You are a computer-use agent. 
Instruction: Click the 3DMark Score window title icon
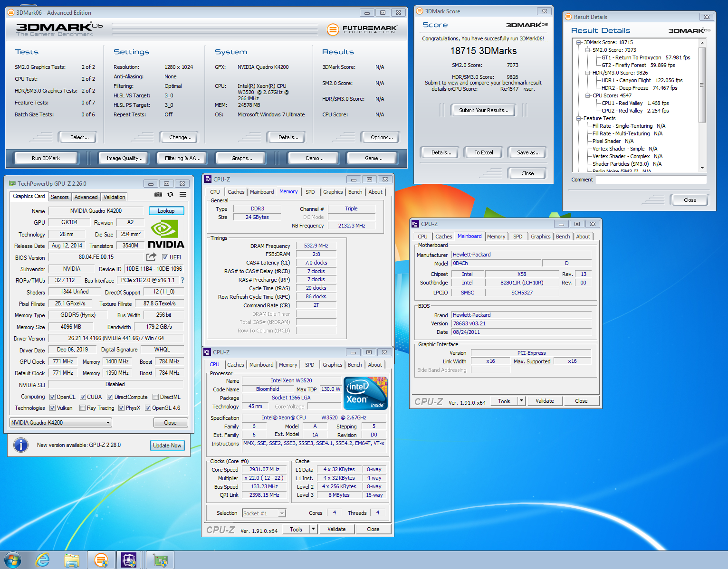coord(419,11)
